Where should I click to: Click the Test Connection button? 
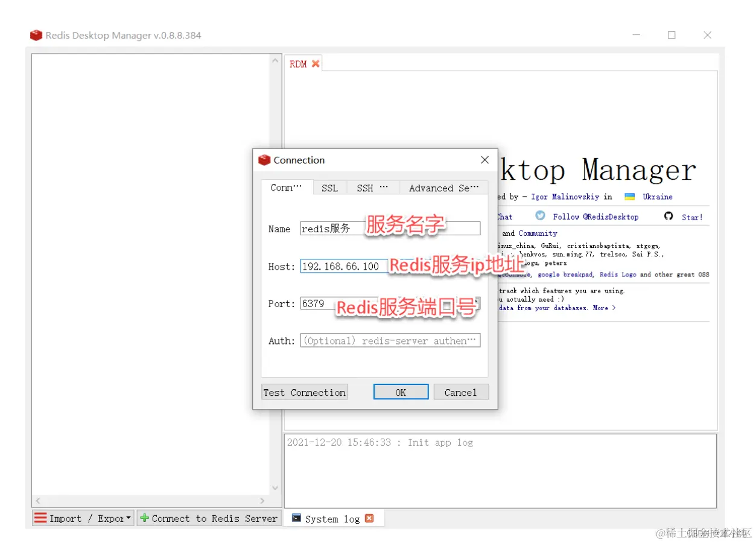click(305, 392)
